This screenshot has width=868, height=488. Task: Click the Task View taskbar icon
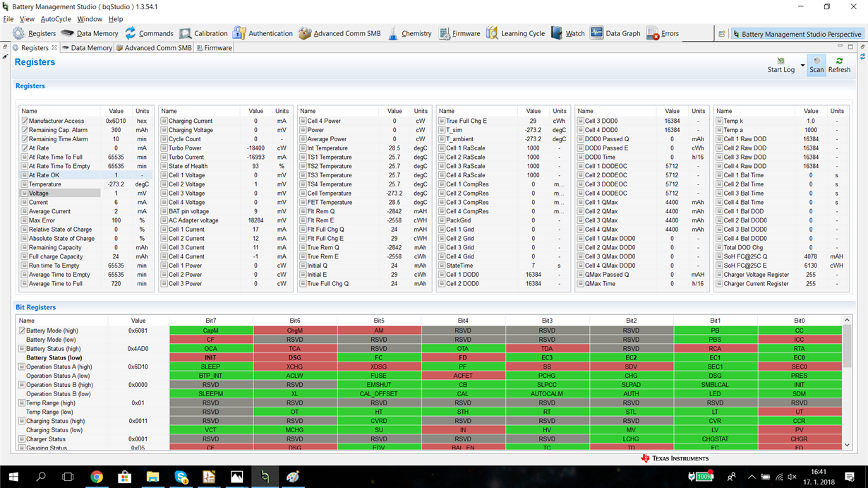tap(68, 477)
